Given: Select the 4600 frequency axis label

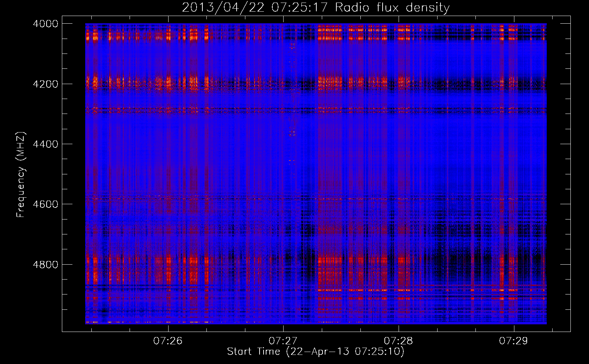Looking at the screenshot, I should point(46,204).
